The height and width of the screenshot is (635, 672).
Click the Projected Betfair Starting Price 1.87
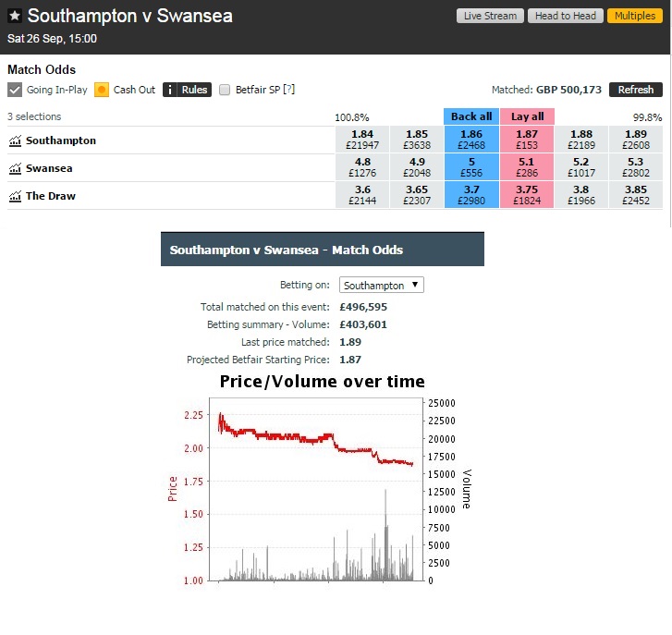pyautogui.click(x=350, y=360)
